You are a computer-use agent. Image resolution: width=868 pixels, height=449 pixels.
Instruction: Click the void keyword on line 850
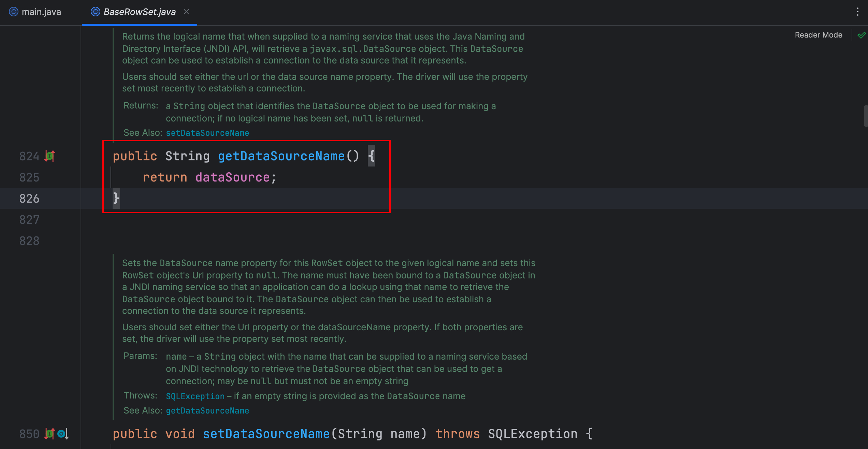(x=180, y=434)
